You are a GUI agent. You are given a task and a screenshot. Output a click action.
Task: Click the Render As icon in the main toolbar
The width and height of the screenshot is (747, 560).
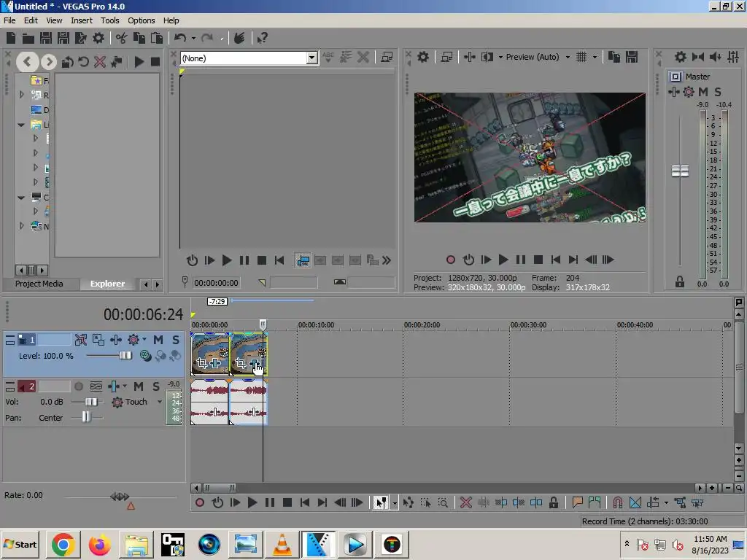coord(80,38)
